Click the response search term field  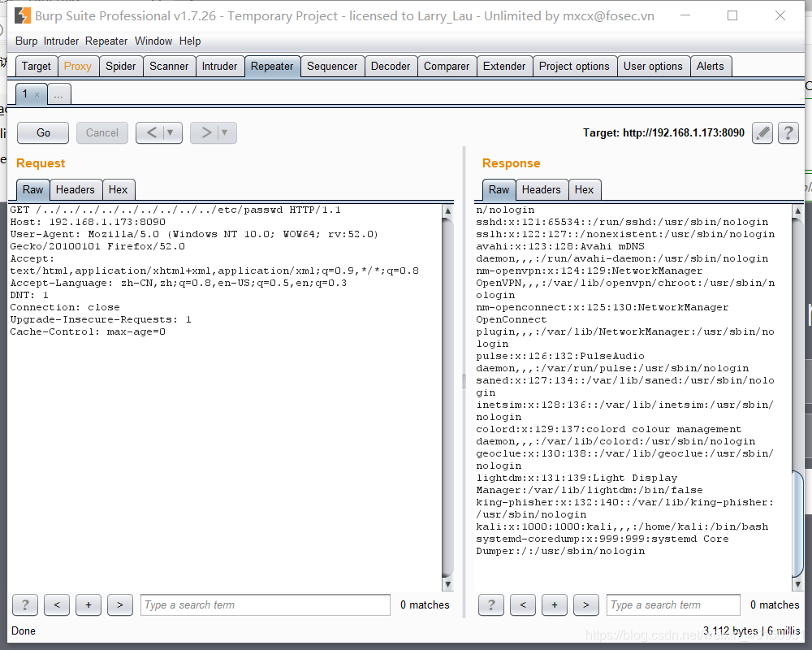[x=673, y=604]
